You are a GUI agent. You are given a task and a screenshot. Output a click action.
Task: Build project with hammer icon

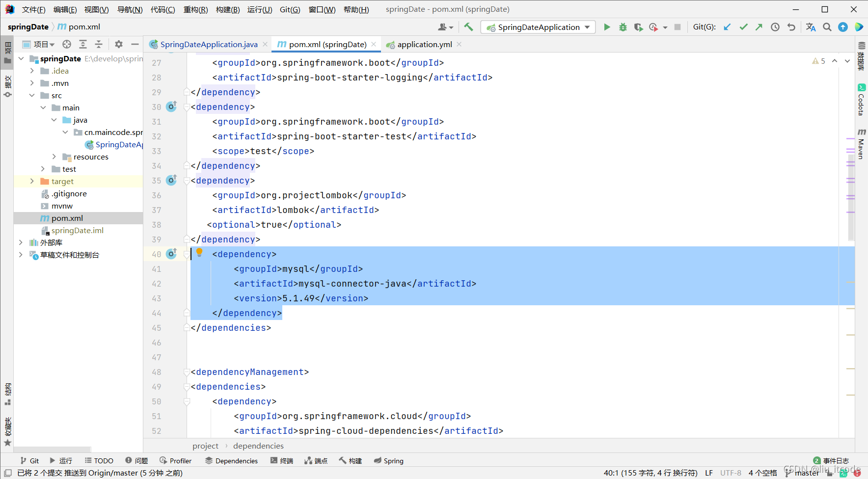pyautogui.click(x=468, y=27)
